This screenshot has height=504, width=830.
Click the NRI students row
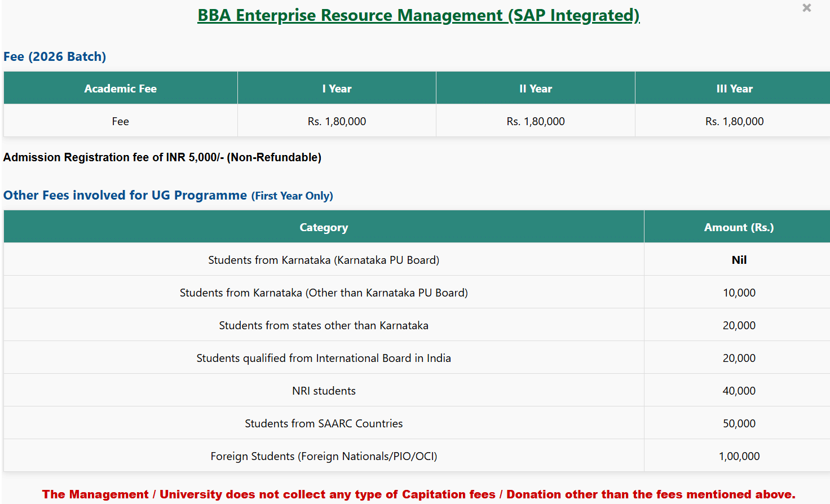324,391
